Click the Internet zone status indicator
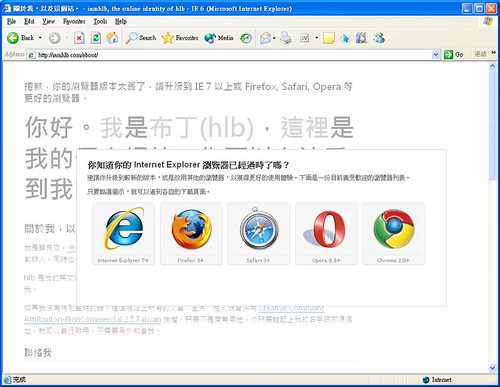 (x=437, y=380)
